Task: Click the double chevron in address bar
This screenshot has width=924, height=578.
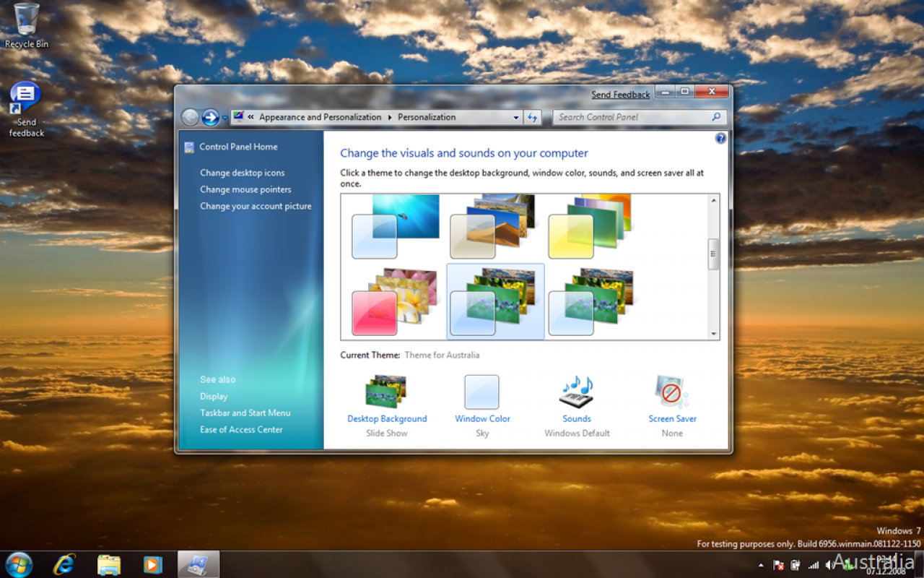Action: point(251,117)
